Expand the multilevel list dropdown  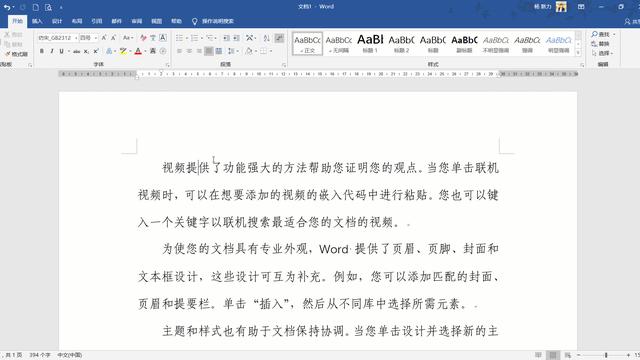click(x=217, y=38)
